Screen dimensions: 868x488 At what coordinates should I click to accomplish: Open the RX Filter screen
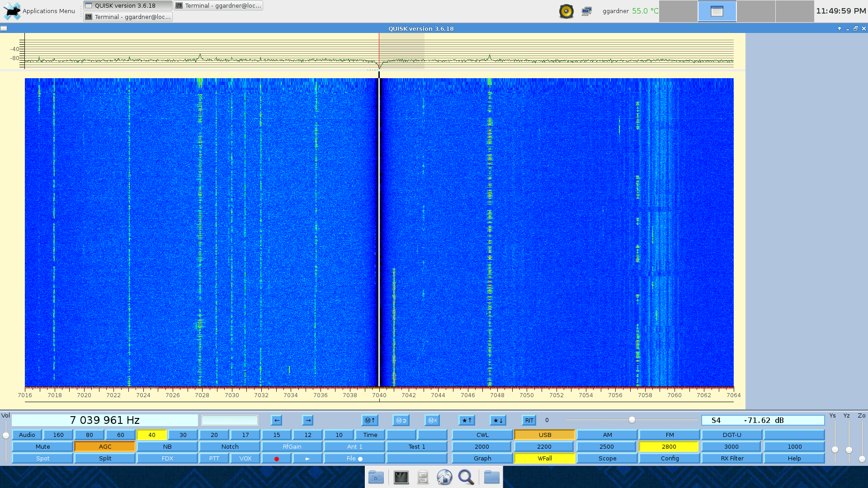point(732,459)
